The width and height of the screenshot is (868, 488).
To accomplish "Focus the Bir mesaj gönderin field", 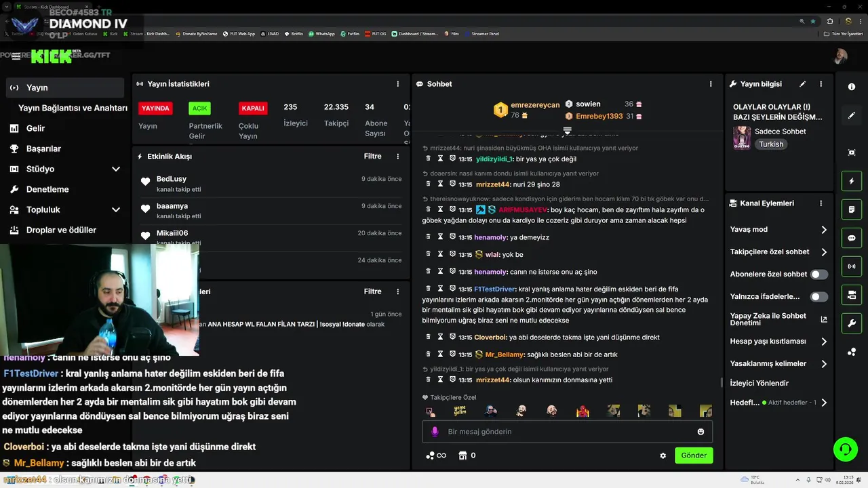I will pyautogui.click(x=568, y=432).
